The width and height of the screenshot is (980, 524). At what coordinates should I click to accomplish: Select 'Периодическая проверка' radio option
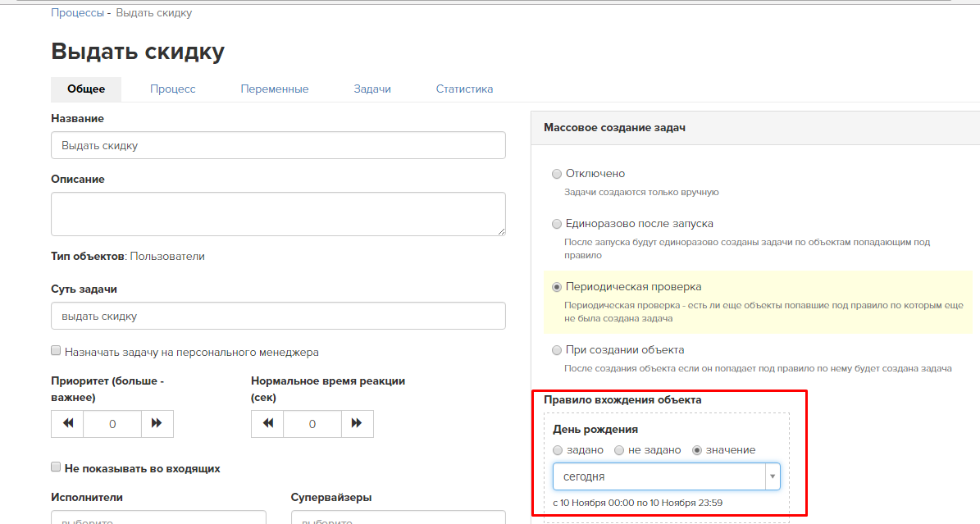click(557, 287)
